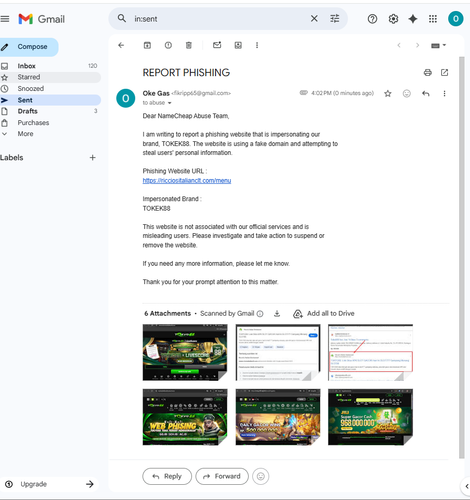Click the Forward button
This screenshot has width=470, height=500.
pyautogui.click(x=222, y=476)
